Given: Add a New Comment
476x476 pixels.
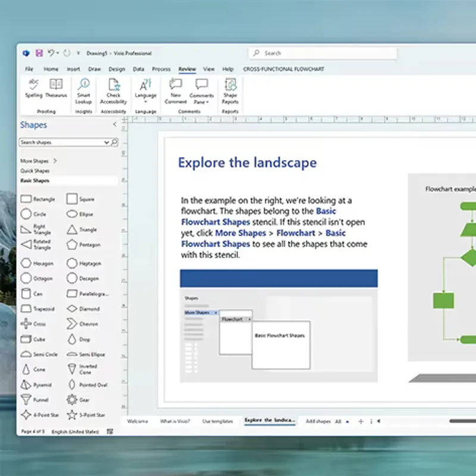Looking at the screenshot, I should (x=176, y=91).
